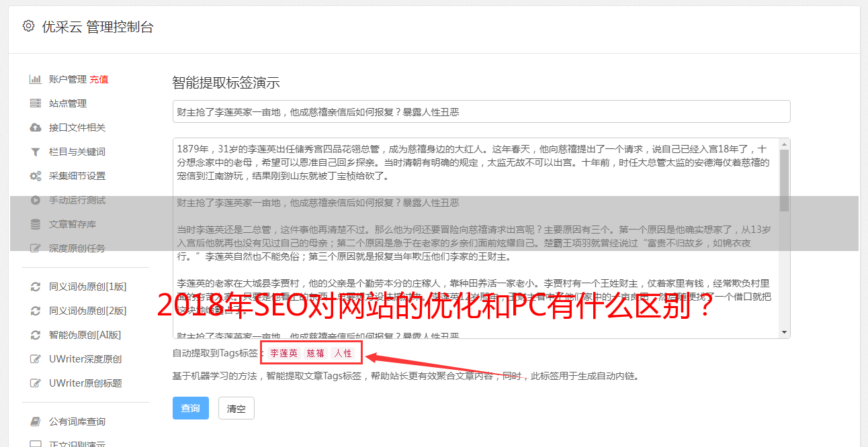Select the 李莲英 extracted tag
This screenshot has width=868, height=447.
click(284, 353)
